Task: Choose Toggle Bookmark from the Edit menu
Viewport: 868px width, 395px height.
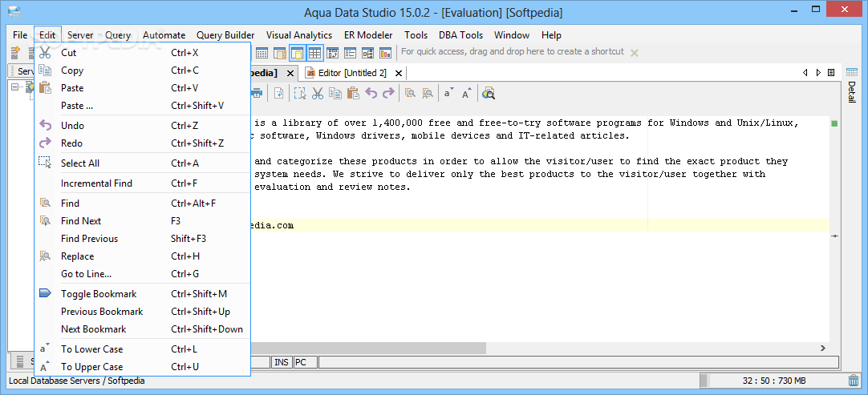Action: point(143,294)
